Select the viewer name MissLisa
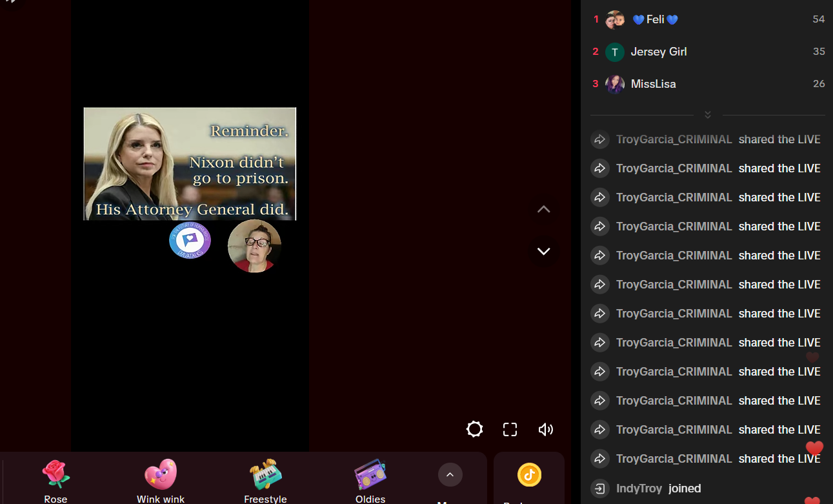The height and width of the screenshot is (504, 833). [654, 84]
